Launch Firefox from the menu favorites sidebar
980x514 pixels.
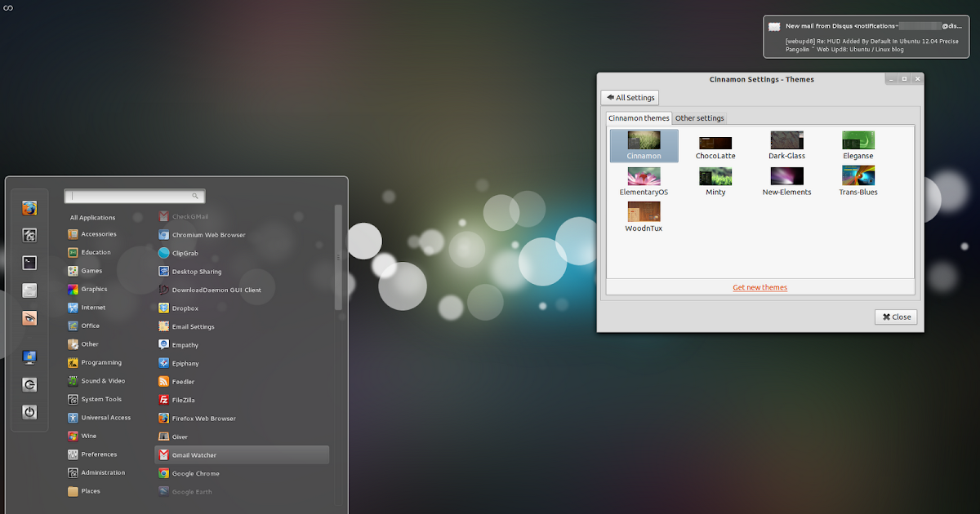pyautogui.click(x=29, y=208)
